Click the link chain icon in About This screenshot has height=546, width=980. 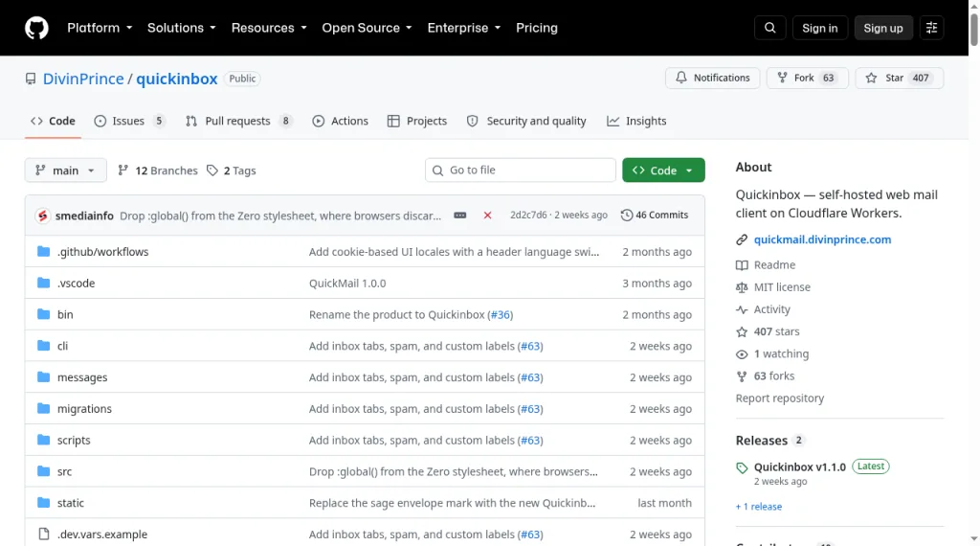pos(742,239)
